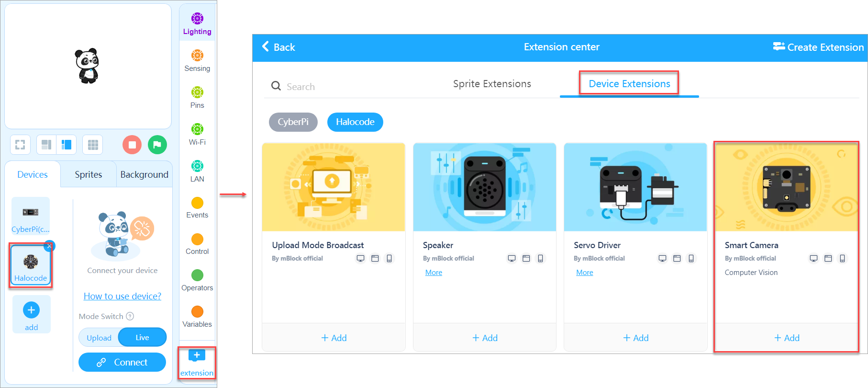This screenshot has width=868, height=388.
Task: Filter extensions by Halocode
Action: point(355,122)
